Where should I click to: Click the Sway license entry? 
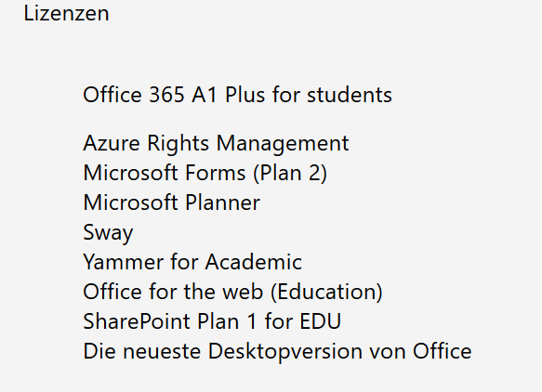(x=108, y=233)
